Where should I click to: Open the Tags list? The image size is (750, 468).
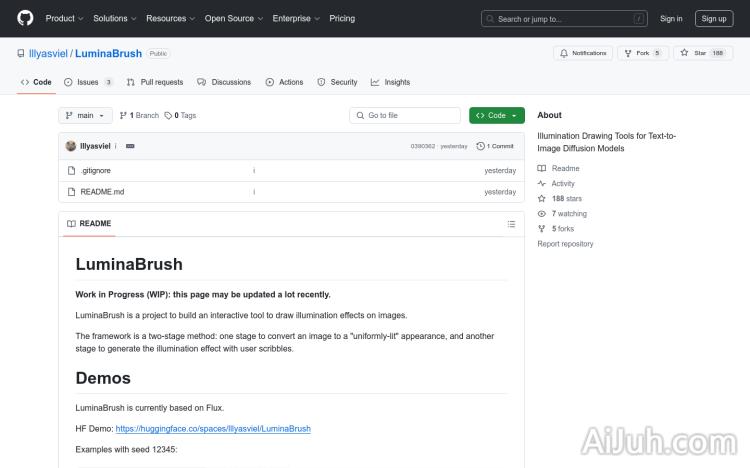coord(181,116)
